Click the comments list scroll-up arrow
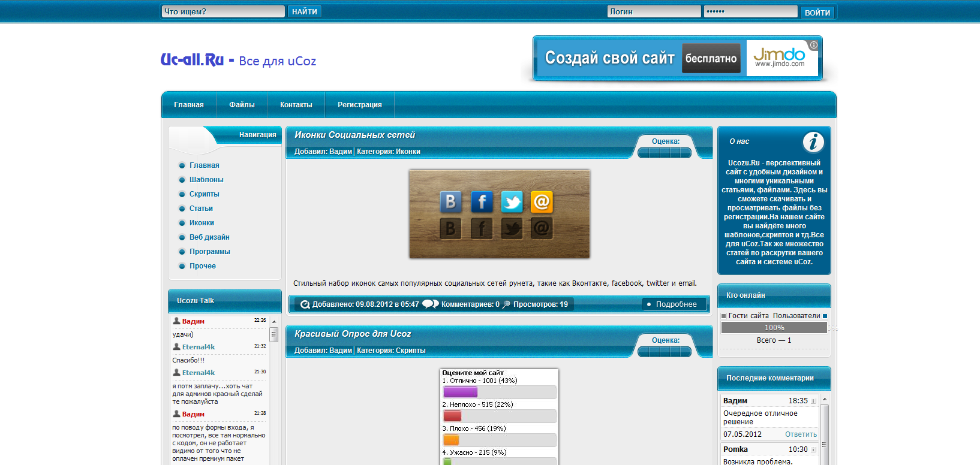 (x=825, y=399)
